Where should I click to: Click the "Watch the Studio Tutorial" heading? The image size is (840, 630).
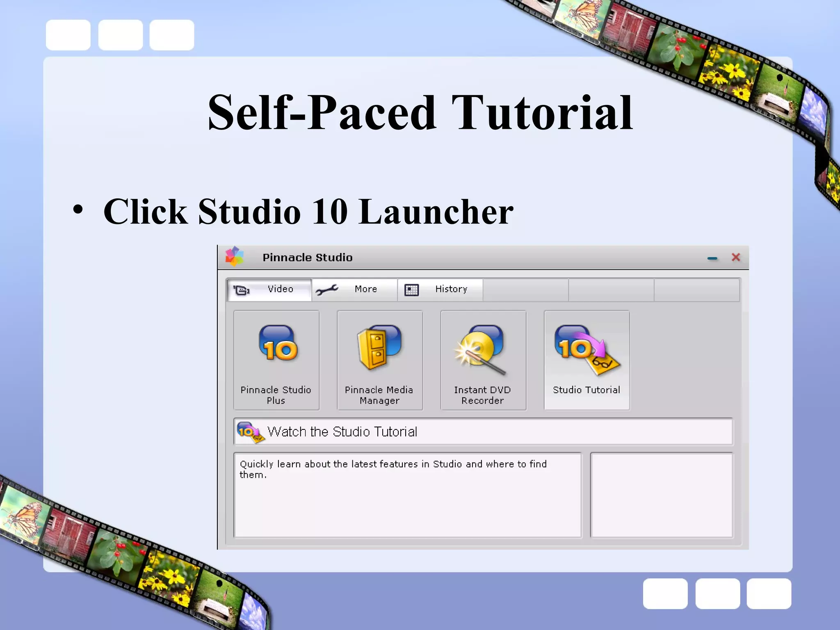[x=342, y=432]
